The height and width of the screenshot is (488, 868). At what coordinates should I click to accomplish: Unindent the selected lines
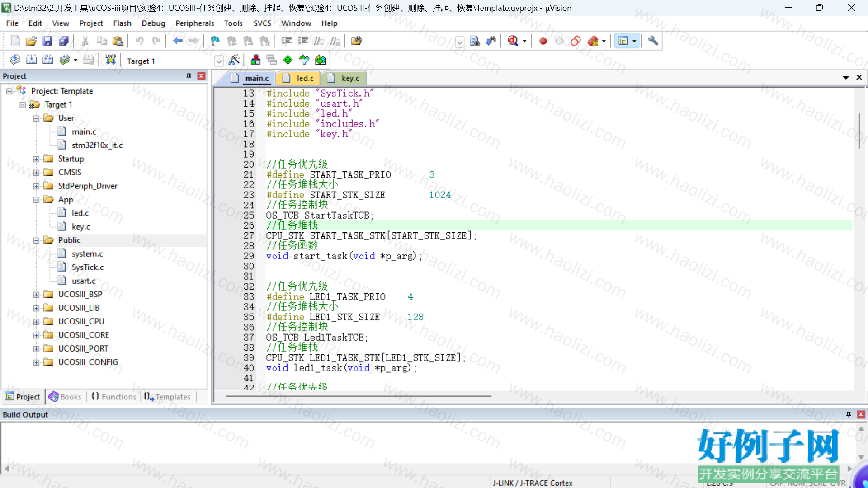pyautogui.click(x=302, y=41)
